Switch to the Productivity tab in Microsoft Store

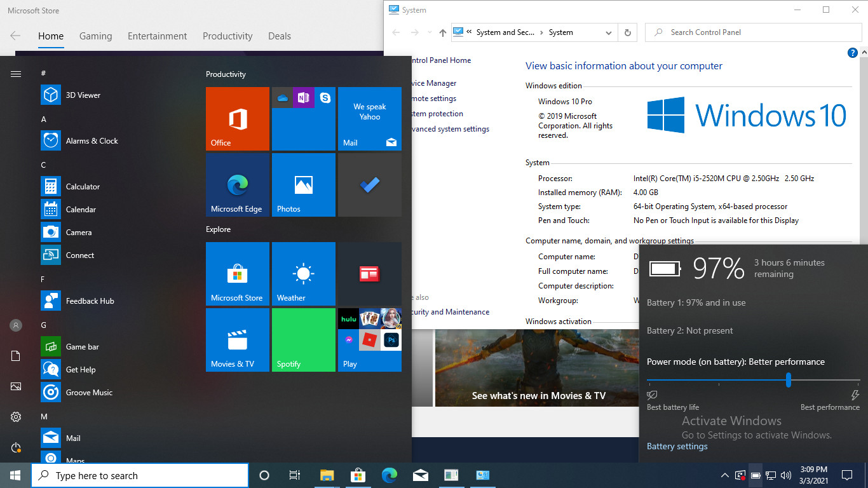pyautogui.click(x=227, y=36)
